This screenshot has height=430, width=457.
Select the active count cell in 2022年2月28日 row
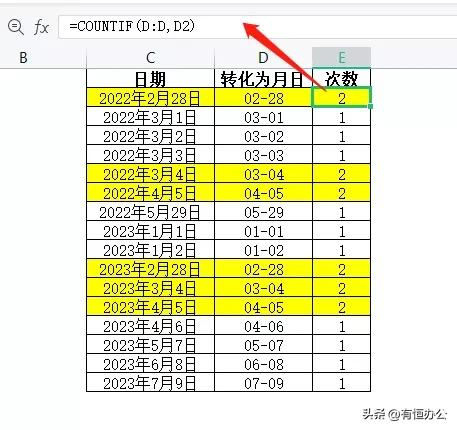341,97
